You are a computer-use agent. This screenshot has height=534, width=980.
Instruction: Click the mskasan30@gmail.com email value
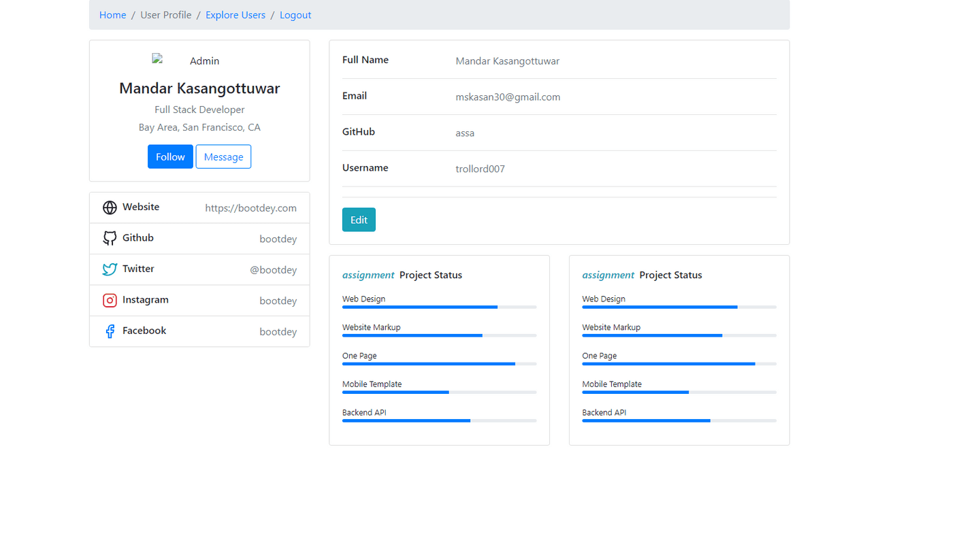pos(508,97)
